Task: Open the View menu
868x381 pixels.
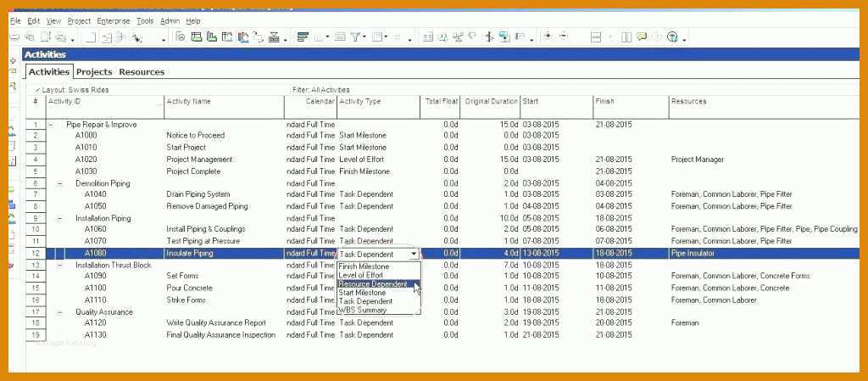Action: pyautogui.click(x=53, y=21)
